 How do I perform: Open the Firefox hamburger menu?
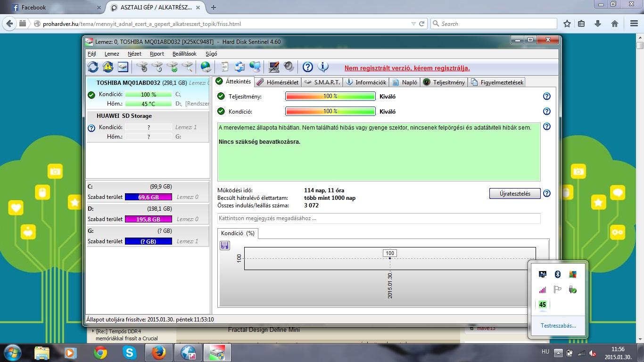(634, 24)
